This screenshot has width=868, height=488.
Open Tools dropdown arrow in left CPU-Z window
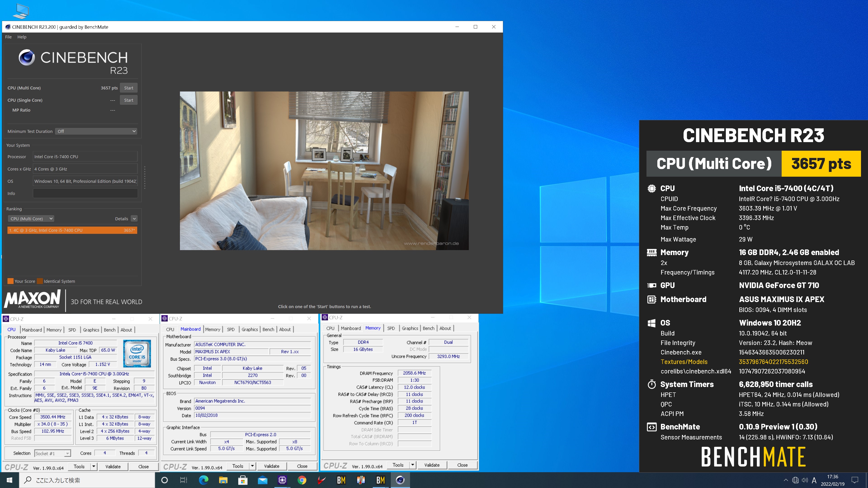coord(94,467)
